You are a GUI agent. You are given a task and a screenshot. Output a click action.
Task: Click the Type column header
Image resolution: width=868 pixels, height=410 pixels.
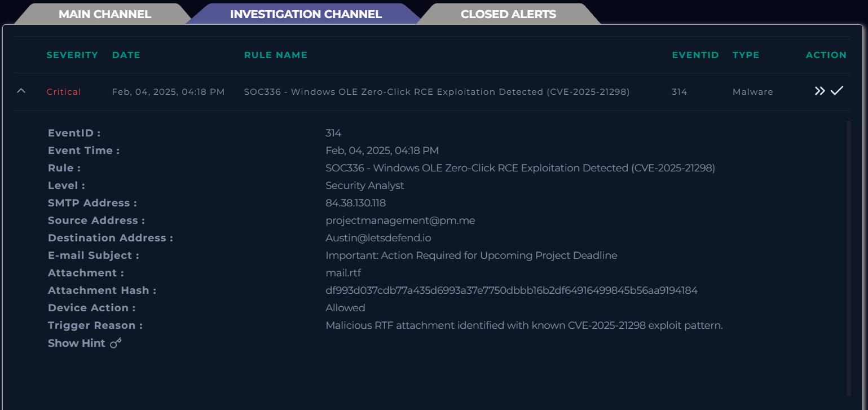(x=746, y=55)
